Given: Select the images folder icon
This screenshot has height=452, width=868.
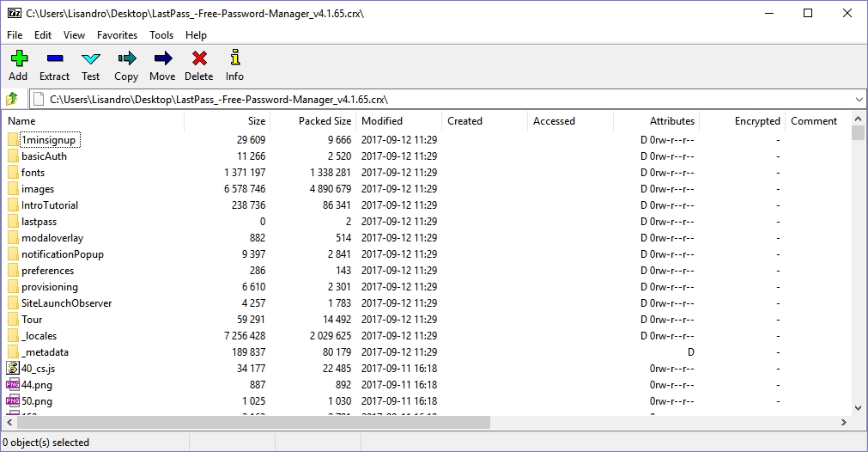Looking at the screenshot, I should point(13,189).
